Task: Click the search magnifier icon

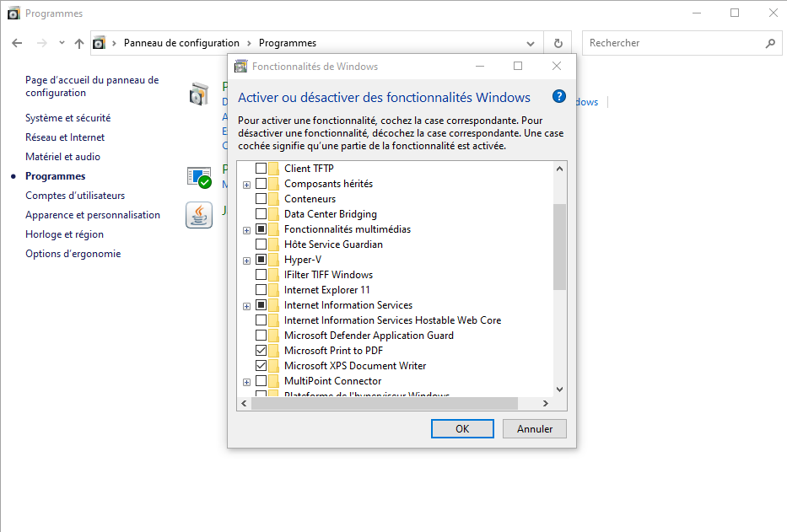Action: pos(769,43)
